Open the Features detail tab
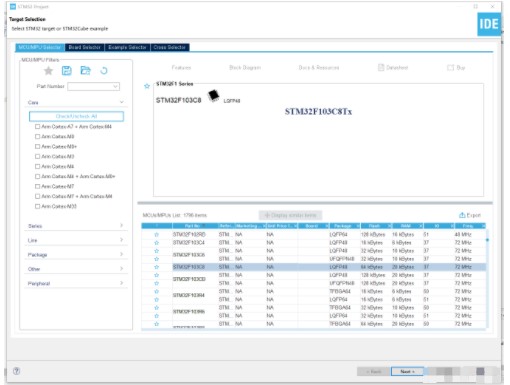The height and width of the screenshot is (385, 510). [181, 68]
